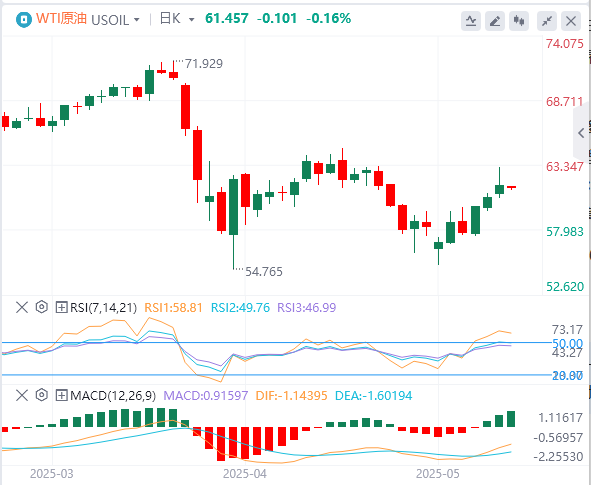Collapse chart with the shrink arrows icon
Screen dimensions: 591x485
point(547,21)
